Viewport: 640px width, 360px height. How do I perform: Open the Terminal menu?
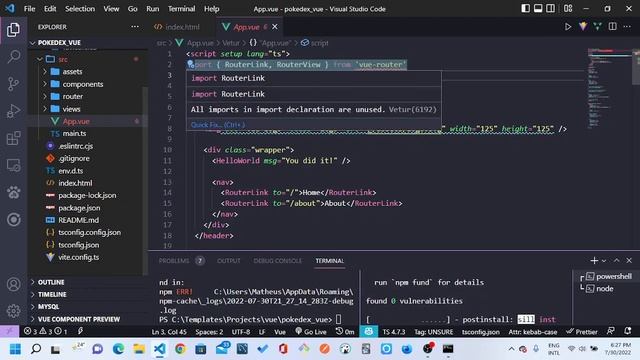tap(181, 9)
